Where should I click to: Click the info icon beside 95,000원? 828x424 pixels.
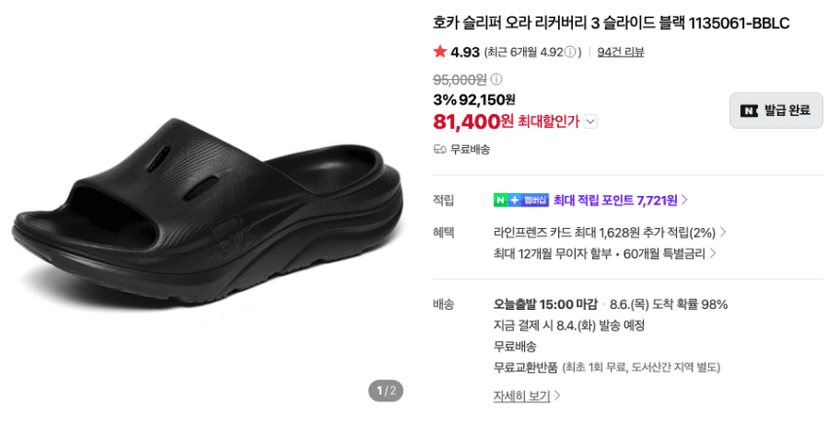click(x=496, y=79)
